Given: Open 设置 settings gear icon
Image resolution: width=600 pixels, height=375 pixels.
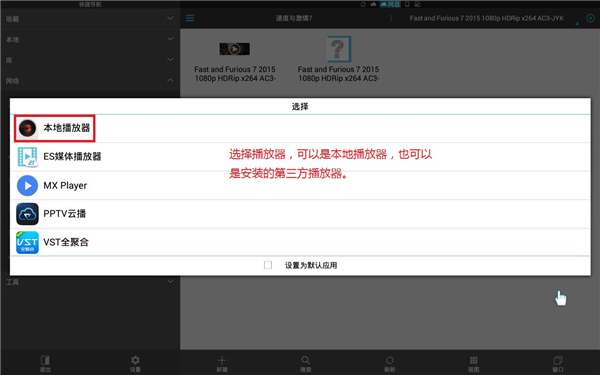Looking at the screenshot, I should click(x=135, y=360).
